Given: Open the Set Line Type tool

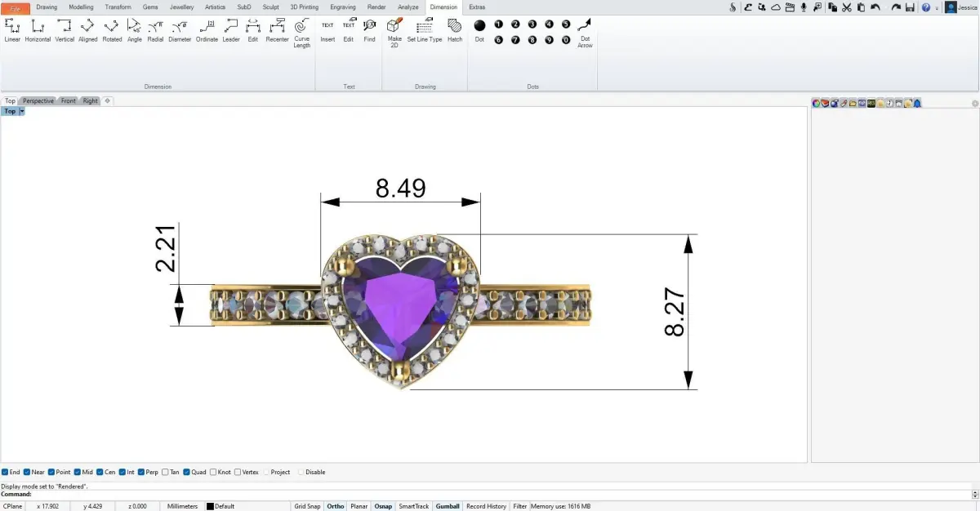Looking at the screenshot, I should (x=425, y=31).
